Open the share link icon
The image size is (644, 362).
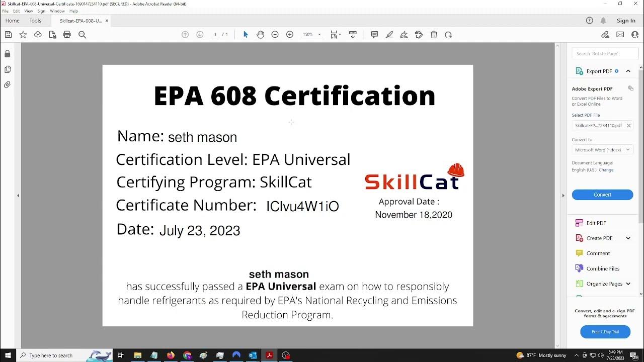click(x=605, y=35)
